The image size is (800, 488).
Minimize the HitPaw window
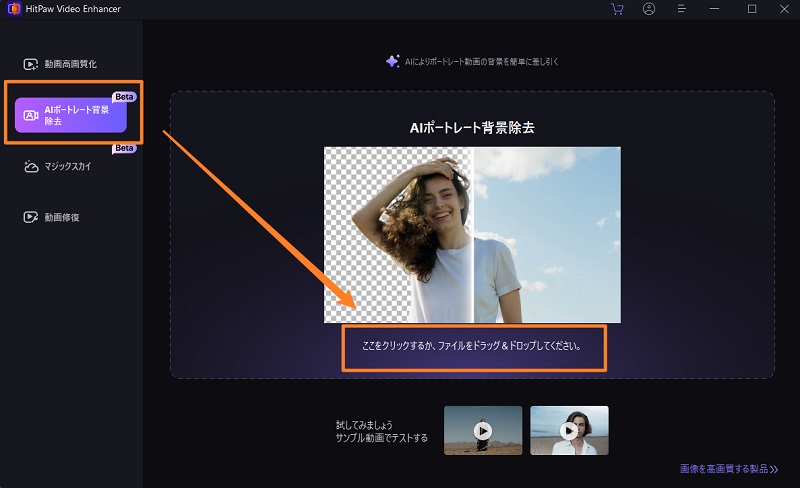pos(718,9)
